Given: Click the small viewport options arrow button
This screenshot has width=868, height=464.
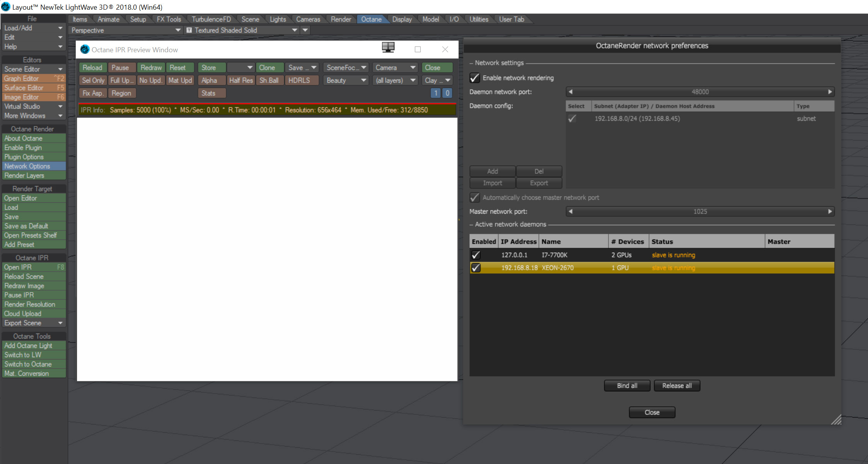Looking at the screenshot, I should pos(305,30).
